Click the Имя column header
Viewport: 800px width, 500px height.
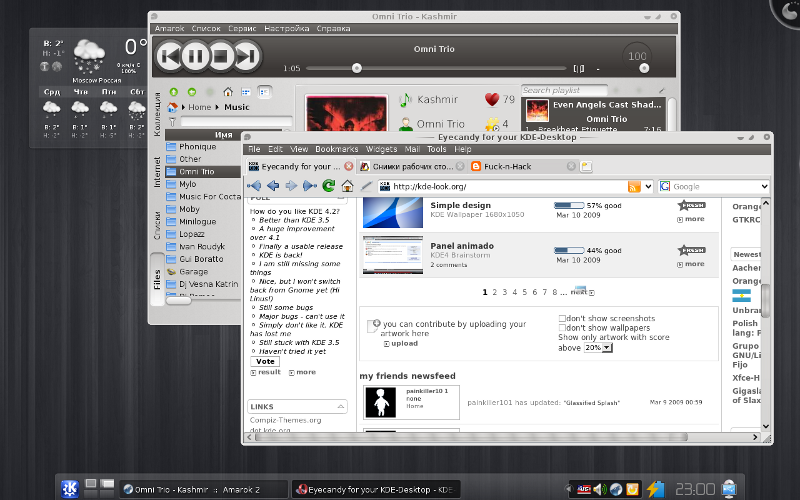(223, 135)
